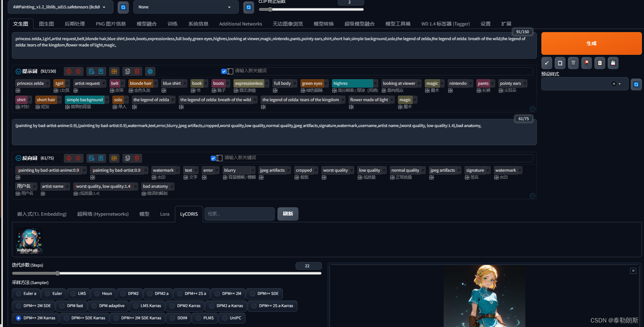Remove the 'blonde hair' tag with its X
This screenshot has width=644, height=327.
tap(156, 83)
